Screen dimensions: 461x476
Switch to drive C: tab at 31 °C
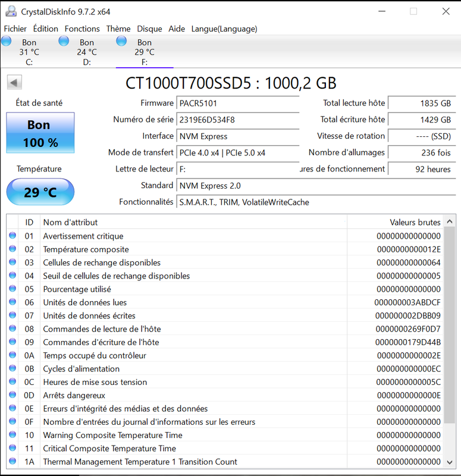click(x=29, y=52)
